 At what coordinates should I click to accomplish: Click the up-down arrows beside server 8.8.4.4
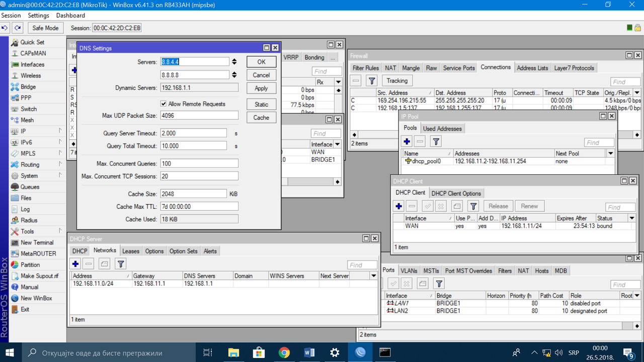point(234,61)
